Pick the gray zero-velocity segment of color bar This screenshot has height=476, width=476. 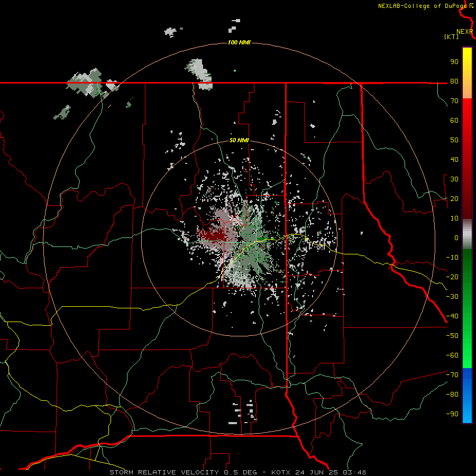click(467, 234)
